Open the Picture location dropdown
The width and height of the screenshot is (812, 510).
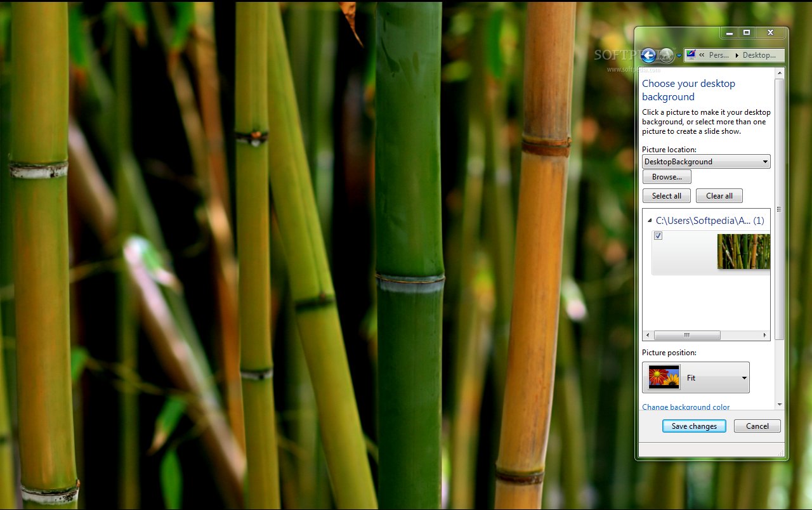(x=706, y=161)
